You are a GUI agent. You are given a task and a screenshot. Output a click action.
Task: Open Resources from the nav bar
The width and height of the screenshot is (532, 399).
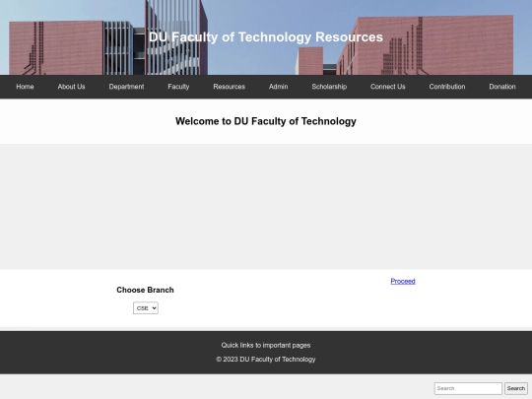coord(229,87)
